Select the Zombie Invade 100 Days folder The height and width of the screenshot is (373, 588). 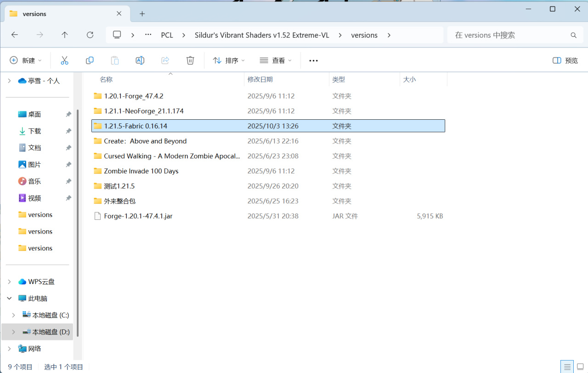click(268, 171)
